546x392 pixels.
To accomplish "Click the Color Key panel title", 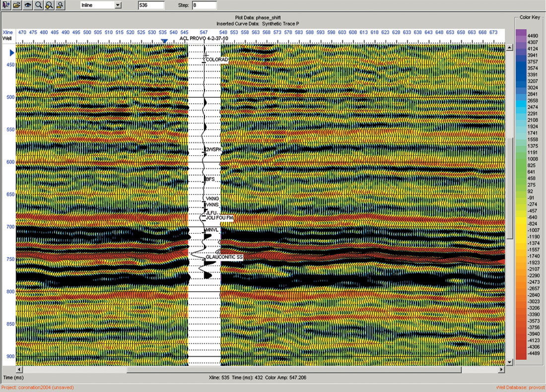I will (x=530, y=17).
